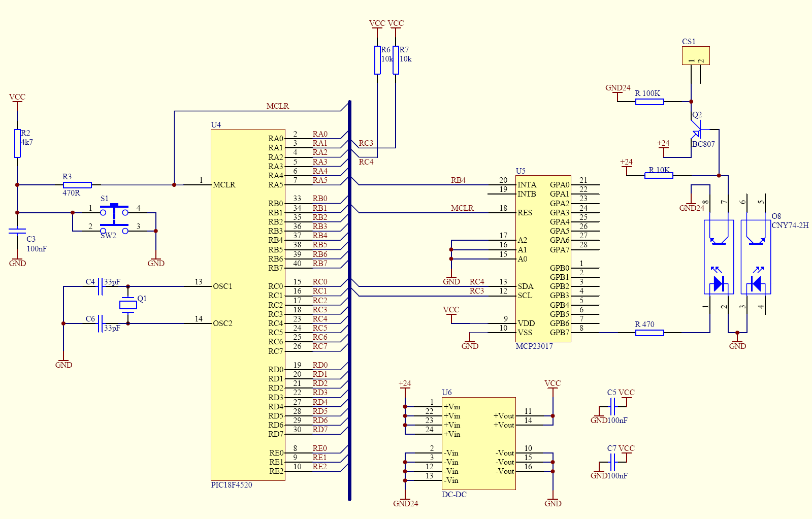812x519 pixels.
Task: Select the MCLR net label above U4
Action: [278, 106]
